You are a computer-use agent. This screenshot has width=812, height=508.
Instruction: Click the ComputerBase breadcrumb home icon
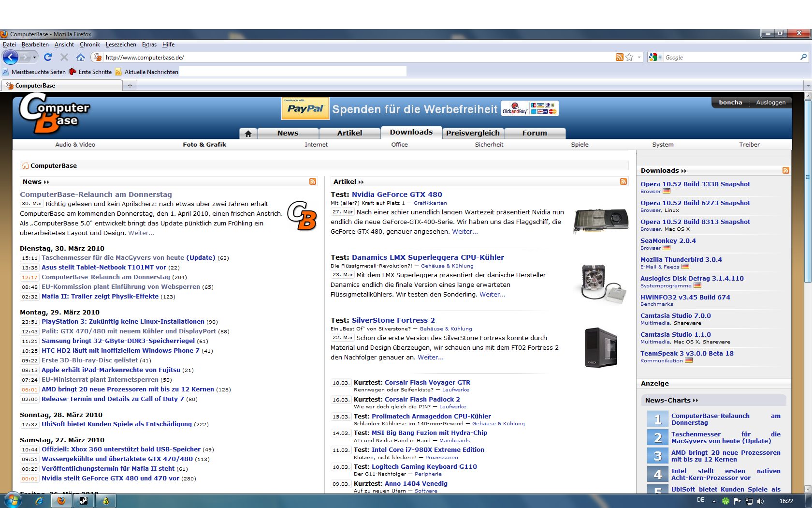(x=25, y=166)
